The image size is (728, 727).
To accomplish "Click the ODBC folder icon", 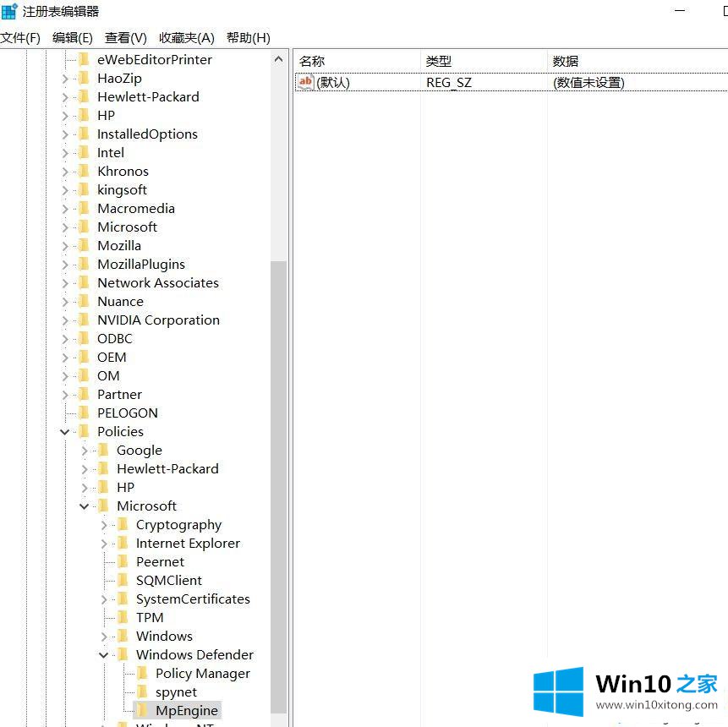I will [84, 338].
